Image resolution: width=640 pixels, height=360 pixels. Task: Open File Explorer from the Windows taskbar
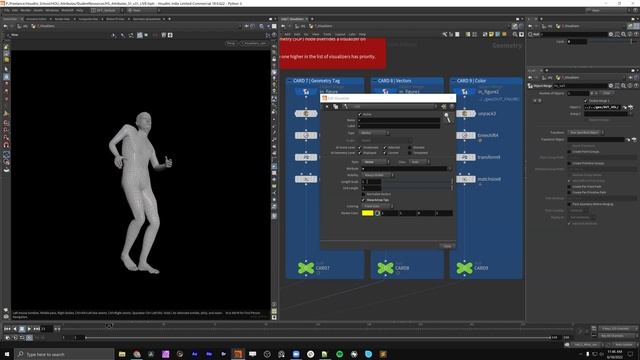(x=122, y=354)
